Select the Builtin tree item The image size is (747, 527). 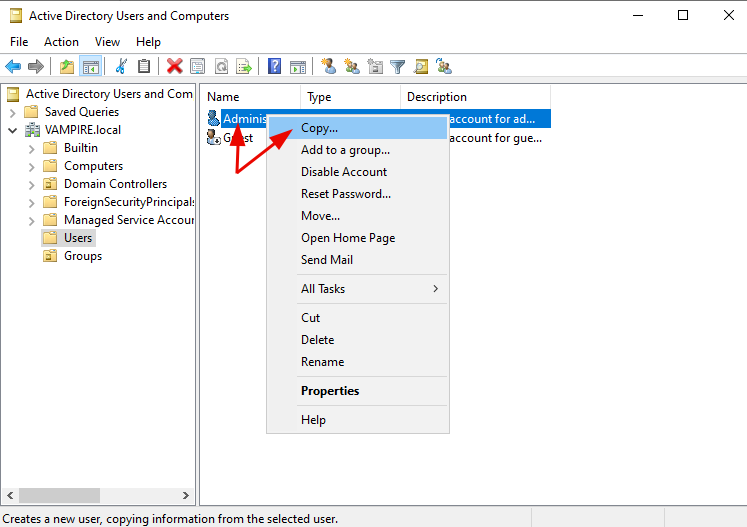81,148
